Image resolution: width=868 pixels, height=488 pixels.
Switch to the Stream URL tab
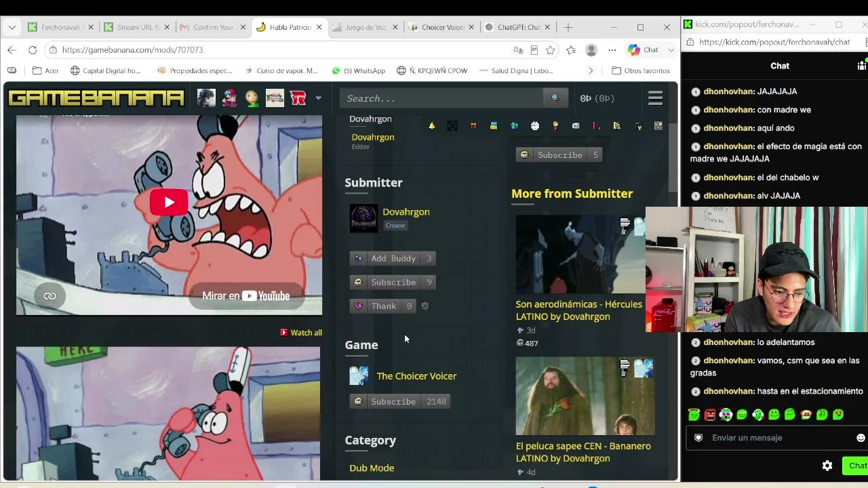[136, 27]
